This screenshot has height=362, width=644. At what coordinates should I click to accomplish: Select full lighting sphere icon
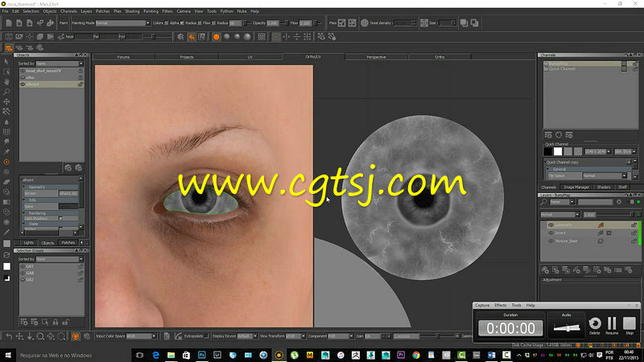coord(247,37)
